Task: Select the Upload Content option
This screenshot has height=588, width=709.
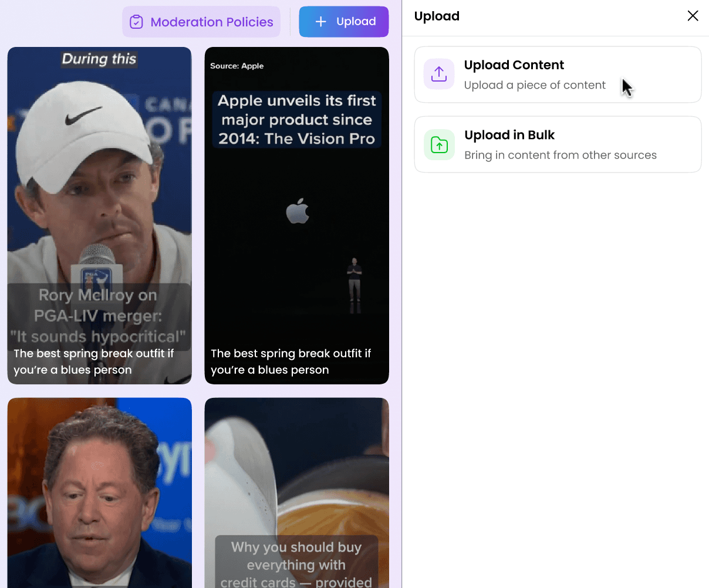Action: point(558,75)
